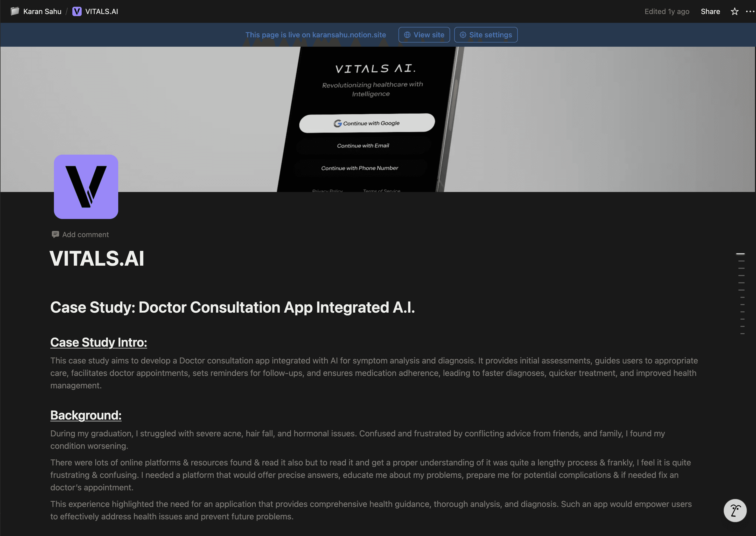Open the Karan Sahu breadcrumb

coord(42,12)
